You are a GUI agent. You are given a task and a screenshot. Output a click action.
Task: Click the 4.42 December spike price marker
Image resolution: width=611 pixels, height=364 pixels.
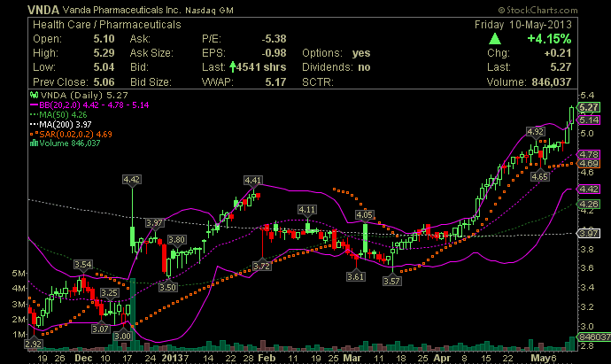[131, 180]
